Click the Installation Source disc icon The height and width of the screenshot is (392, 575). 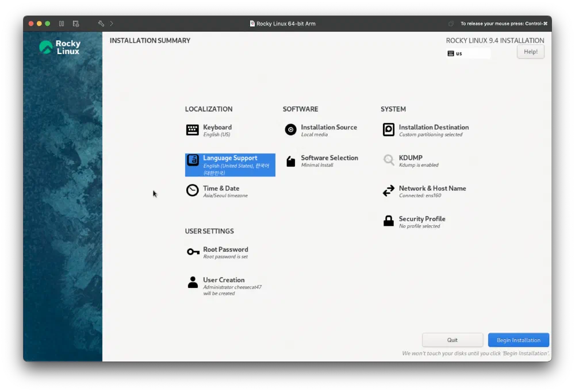(x=290, y=130)
